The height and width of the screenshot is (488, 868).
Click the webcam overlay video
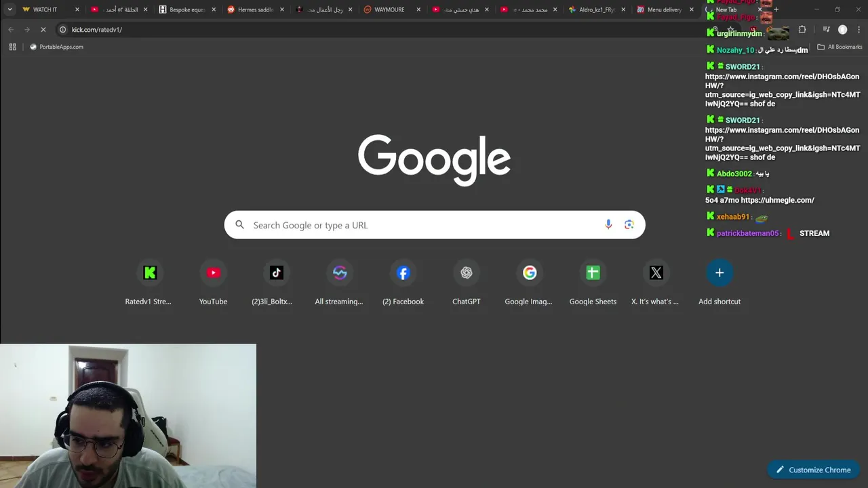pos(128,415)
